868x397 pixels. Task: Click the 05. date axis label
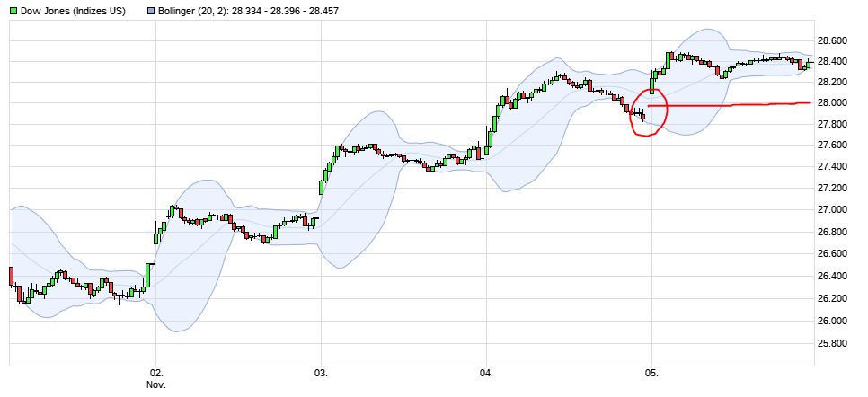point(652,373)
